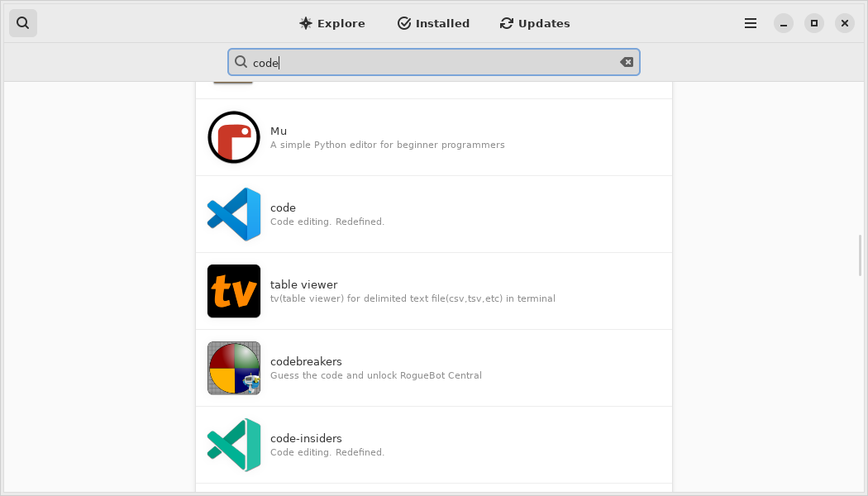
Task: Maximize the software window
Action: tap(813, 23)
